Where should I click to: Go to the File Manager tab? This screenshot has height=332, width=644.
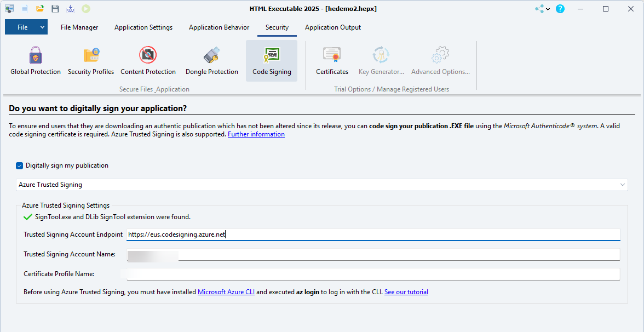pos(79,27)
